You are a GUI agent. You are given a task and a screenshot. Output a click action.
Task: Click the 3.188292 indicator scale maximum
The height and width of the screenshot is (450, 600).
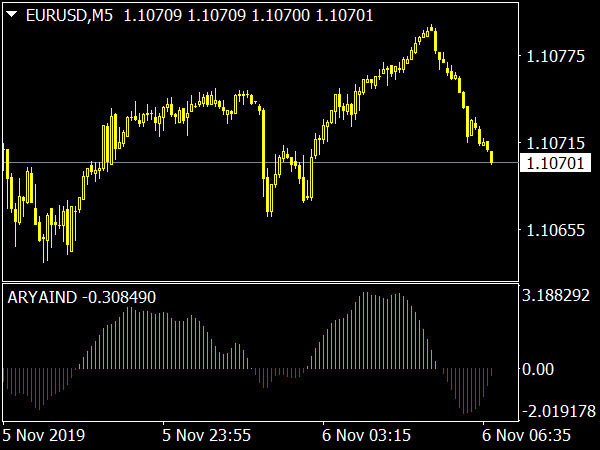[x=556, y=295]
